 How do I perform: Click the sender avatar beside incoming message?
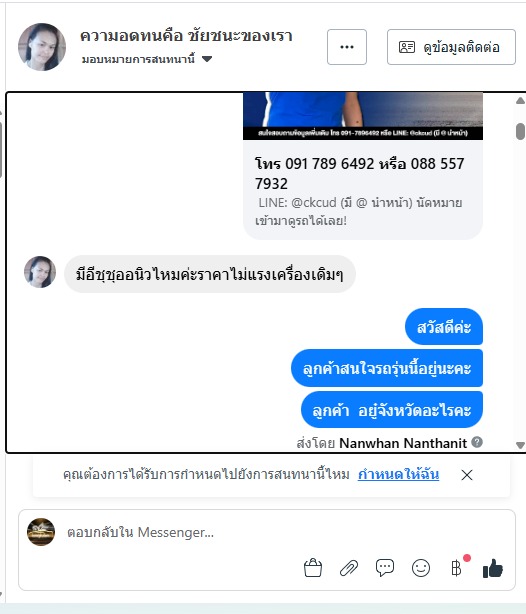coord(40,272)
